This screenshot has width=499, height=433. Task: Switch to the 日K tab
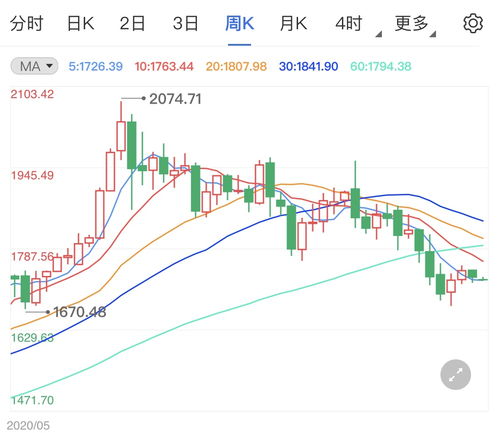click(80, 24)
